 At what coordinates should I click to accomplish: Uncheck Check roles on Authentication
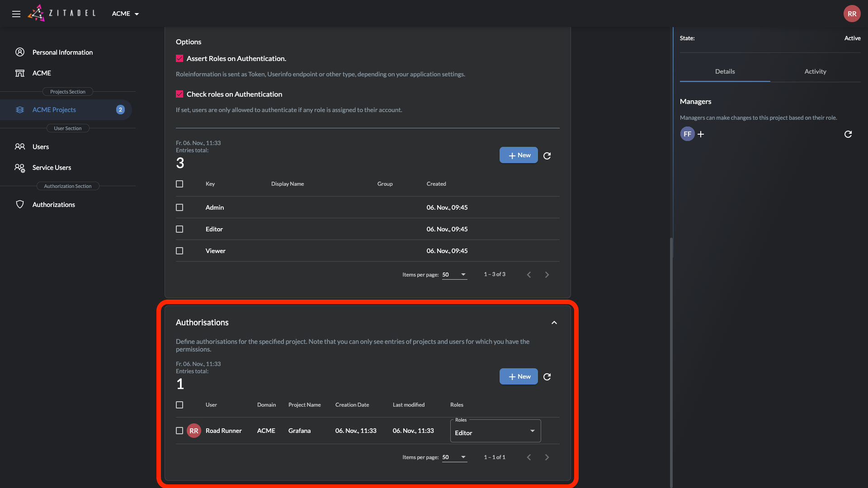click(179, 94)
